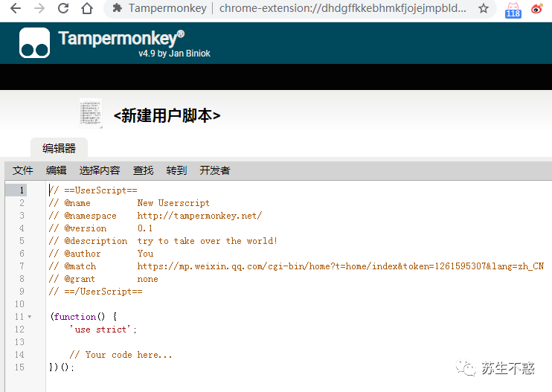The image size is (552, 392).
Task: Click the '@namespace' keyword on line 3
Action: click(91, 216)
